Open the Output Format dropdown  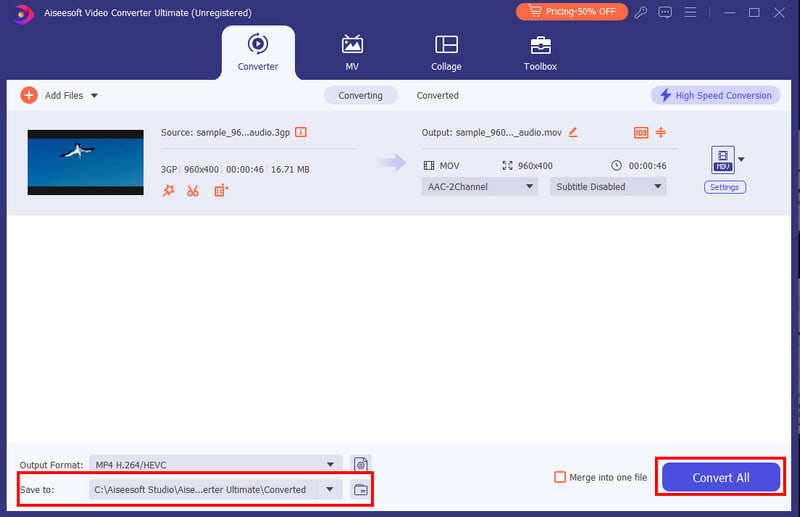point(216,464)
